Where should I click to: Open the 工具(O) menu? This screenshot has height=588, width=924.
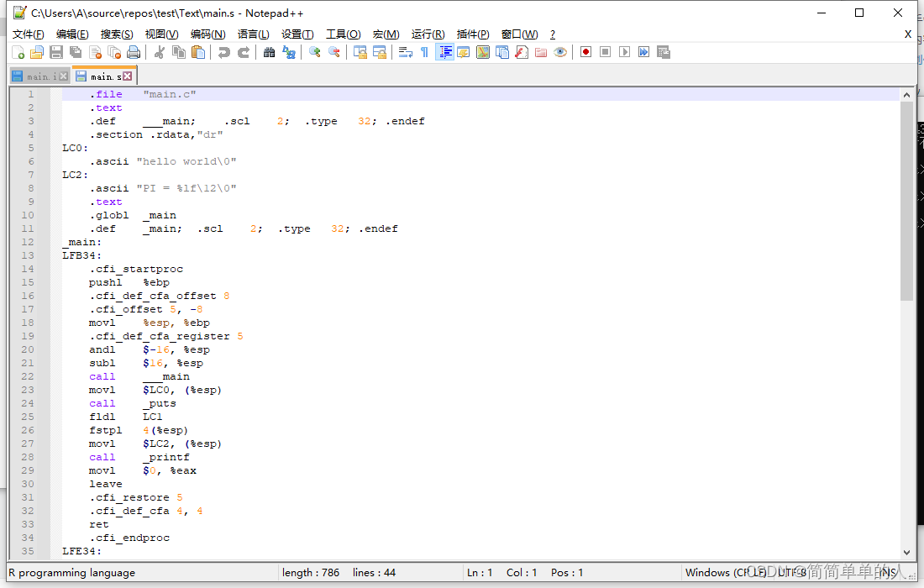pos(344,34)
